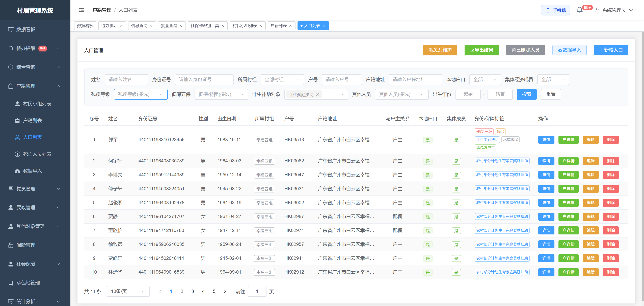This screenshot has height=306, width=644.
Task: Close the 信息查询 tab
Action: (151, 26)
